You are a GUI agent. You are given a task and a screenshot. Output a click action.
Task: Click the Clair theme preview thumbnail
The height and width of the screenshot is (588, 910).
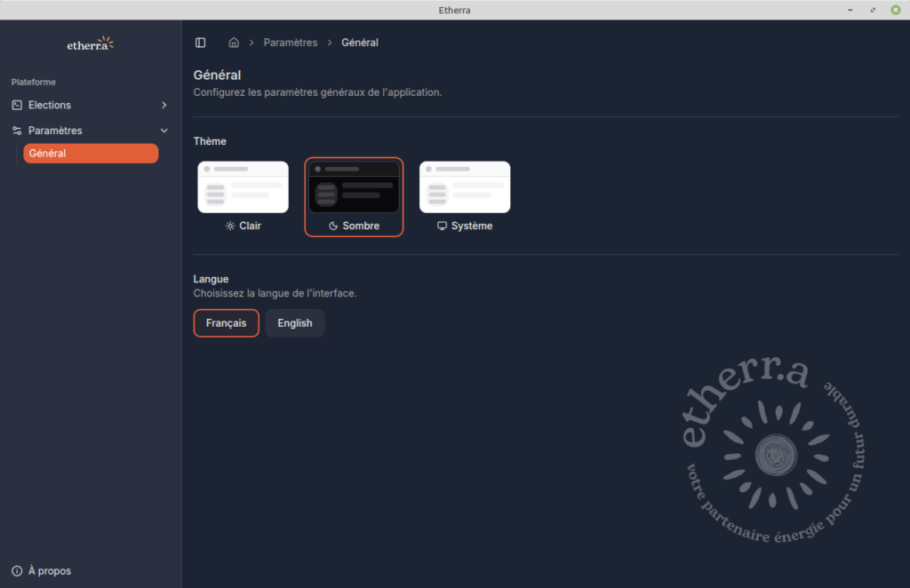[243, 187]
